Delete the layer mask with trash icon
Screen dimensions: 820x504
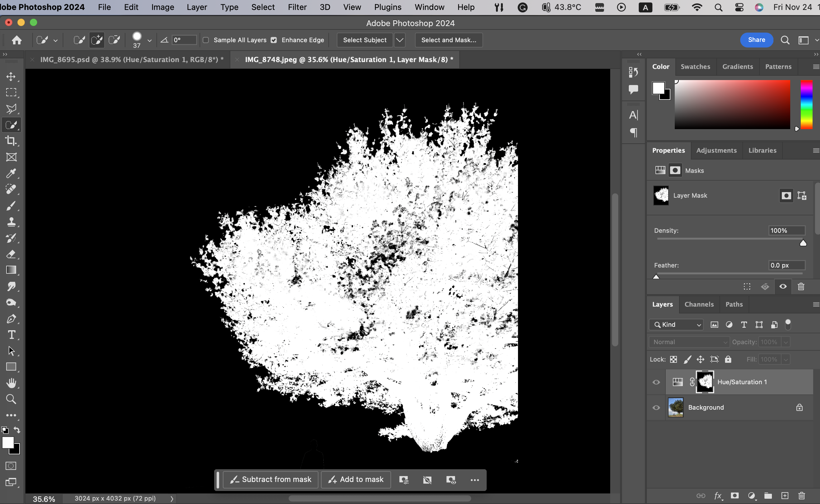point(801,286)
